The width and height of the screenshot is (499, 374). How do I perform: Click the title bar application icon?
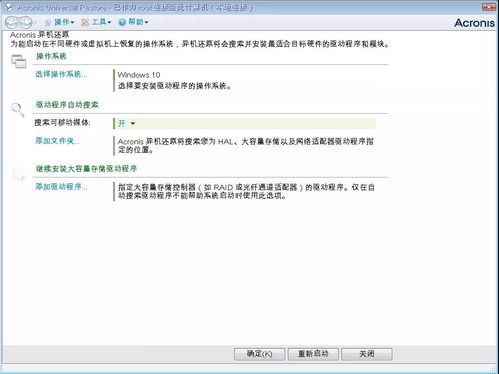[8, 6]
